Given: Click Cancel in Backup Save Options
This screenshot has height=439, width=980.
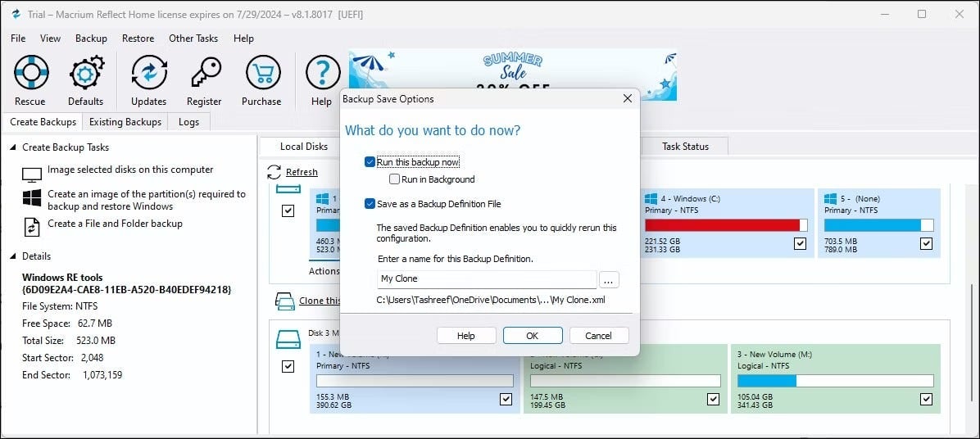Looking at the screenshot, I should pos(599,335).
